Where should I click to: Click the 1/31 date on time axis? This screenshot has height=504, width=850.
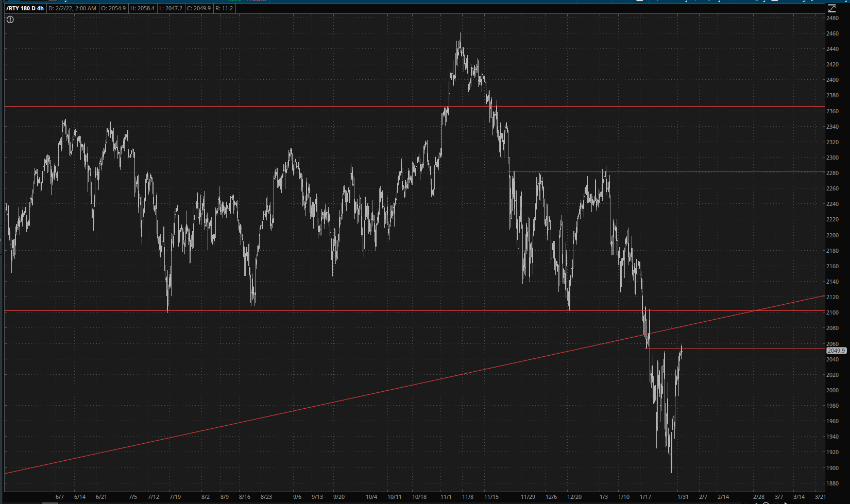coord(683,497)
